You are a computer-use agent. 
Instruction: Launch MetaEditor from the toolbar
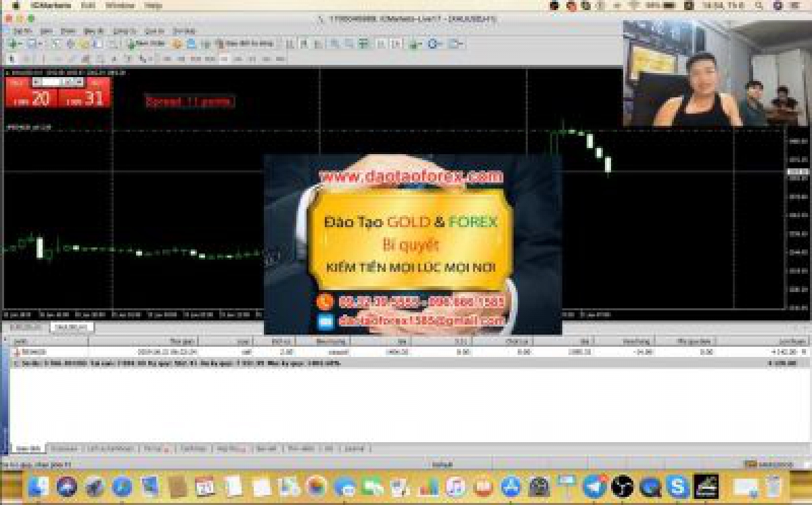click(x=177, y=43)
